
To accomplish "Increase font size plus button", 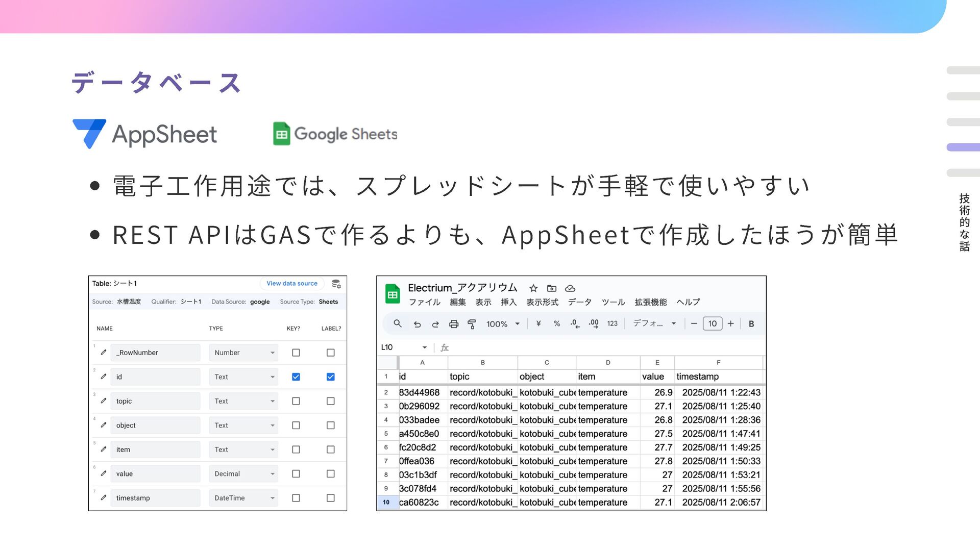I will (x=731, y=323).
